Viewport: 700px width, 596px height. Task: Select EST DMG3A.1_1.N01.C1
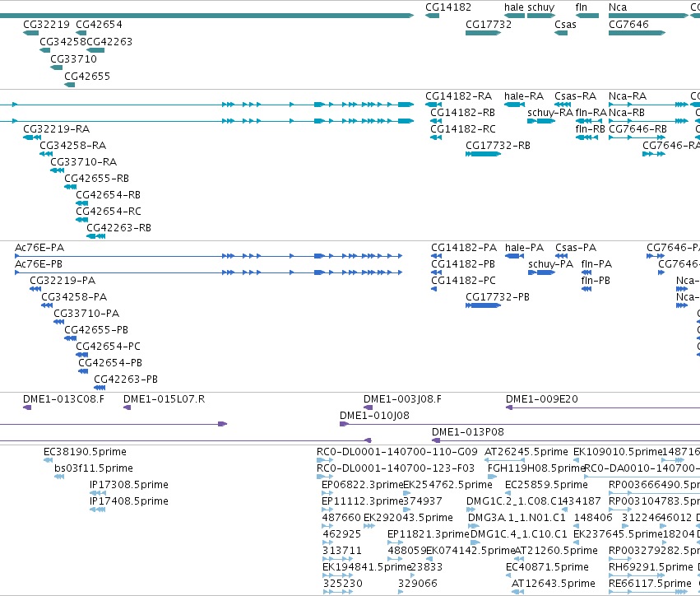(x=517, y=518)
